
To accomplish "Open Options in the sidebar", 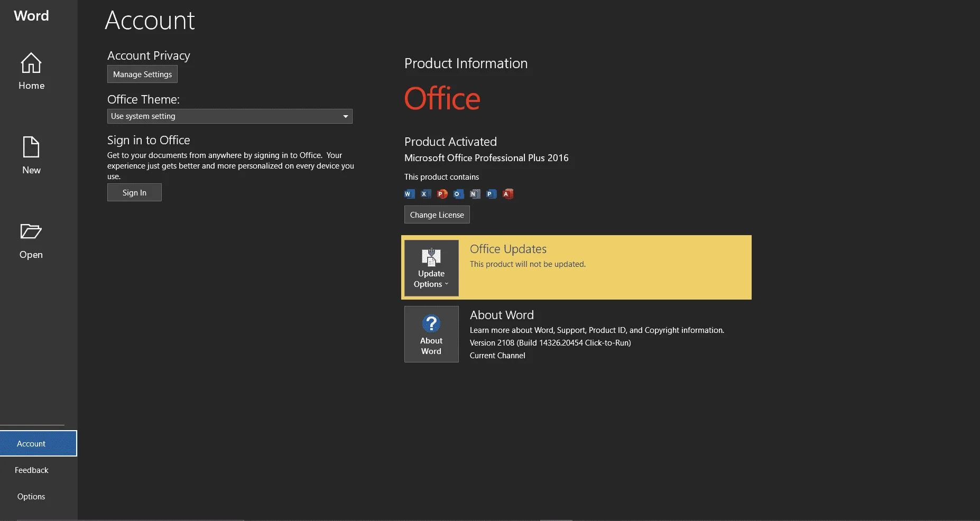I will pos(31,496).
